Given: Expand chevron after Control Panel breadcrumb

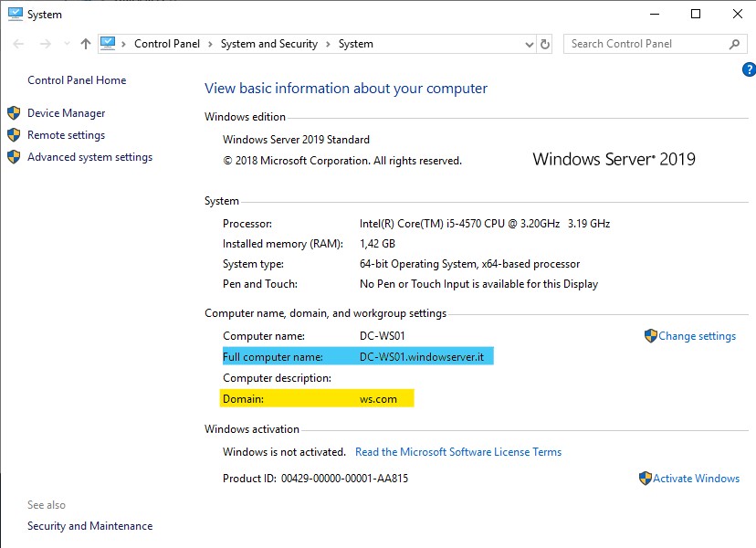Looking at the screenshot, I should [210, 44].
